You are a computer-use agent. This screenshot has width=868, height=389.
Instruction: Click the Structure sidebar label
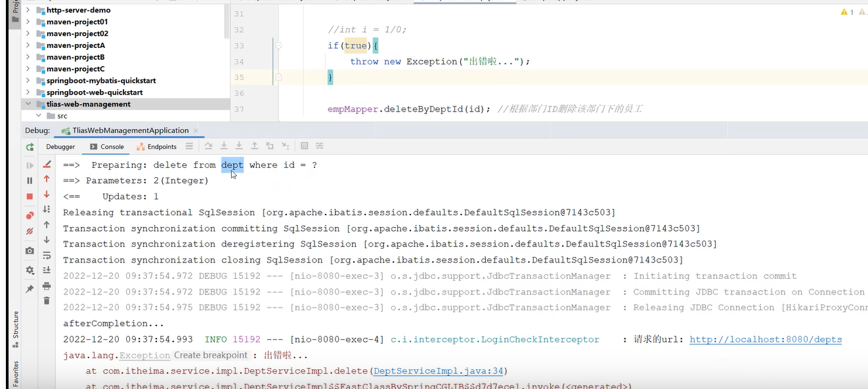16,331
